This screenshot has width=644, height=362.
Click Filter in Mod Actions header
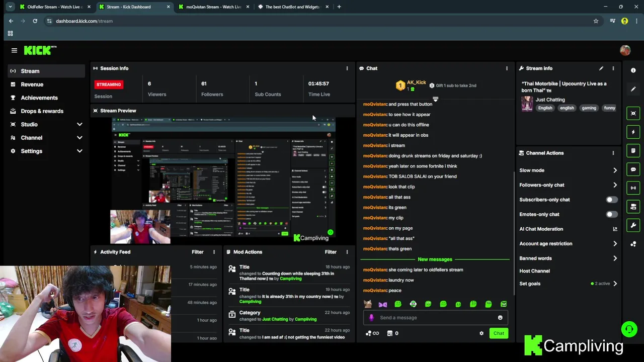(x=331, y=252)
